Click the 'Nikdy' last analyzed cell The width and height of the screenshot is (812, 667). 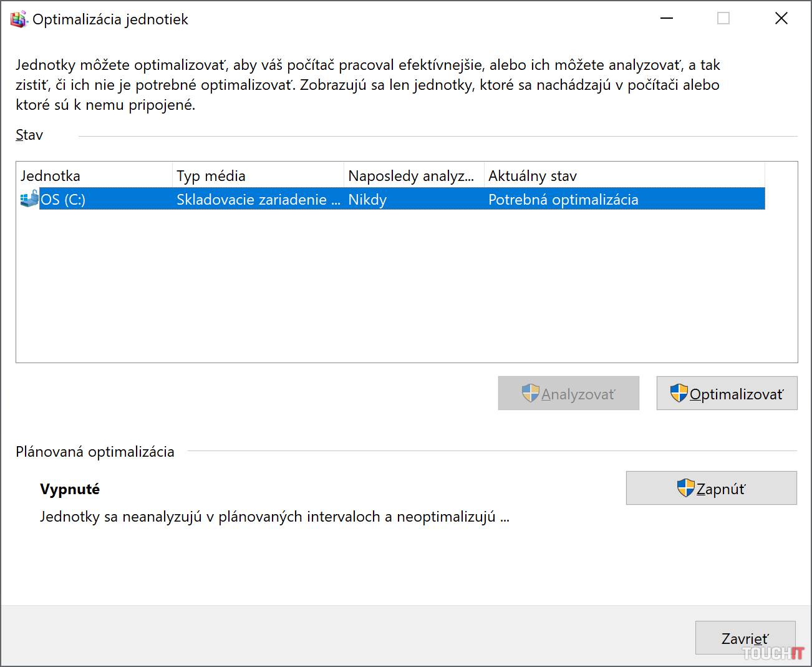[367, 199]
